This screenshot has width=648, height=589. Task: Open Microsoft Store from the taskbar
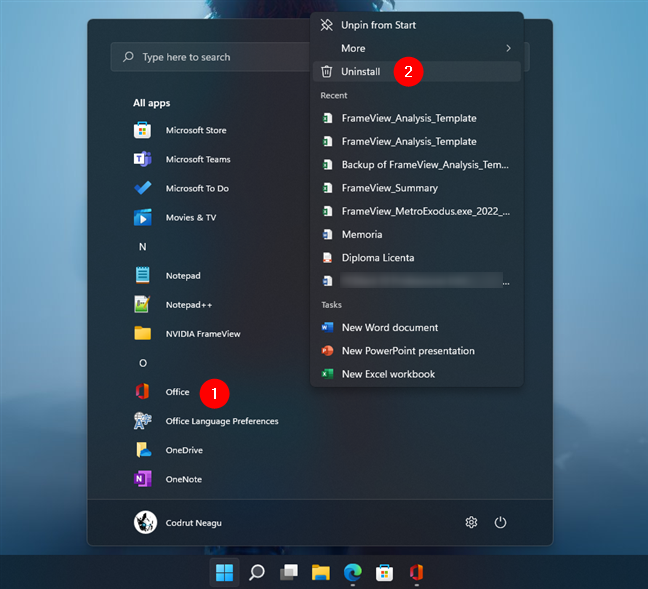tap(384, 572)
